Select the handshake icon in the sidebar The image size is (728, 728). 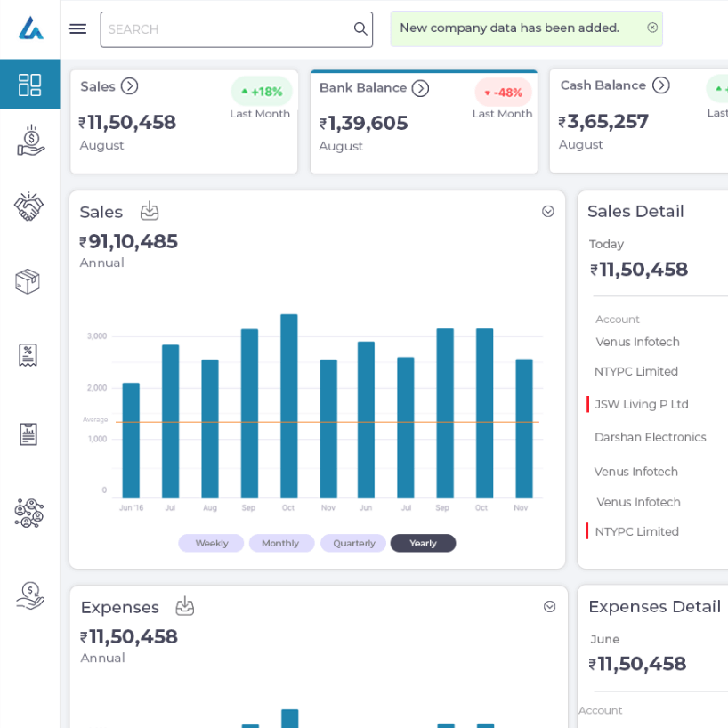tap(29, 206)
